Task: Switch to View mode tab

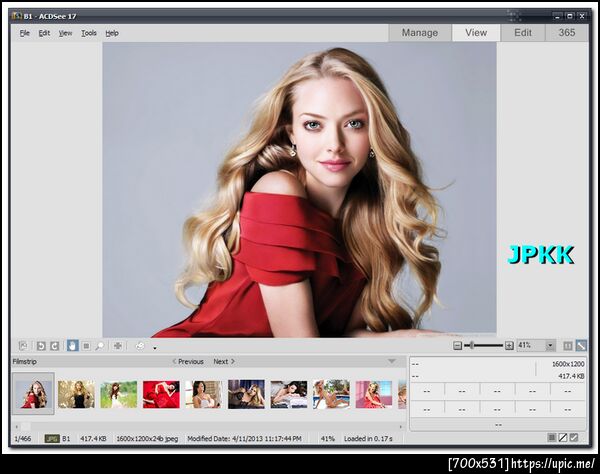Action: click(x=476, y=33)
